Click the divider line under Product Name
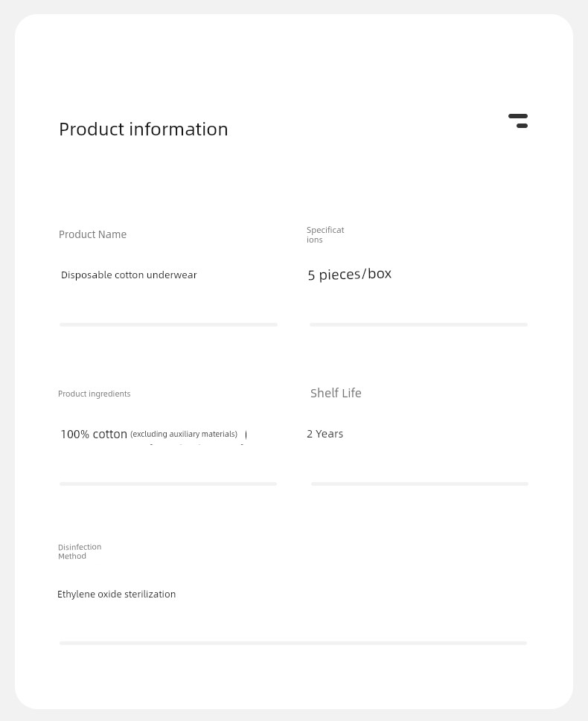 168,324
